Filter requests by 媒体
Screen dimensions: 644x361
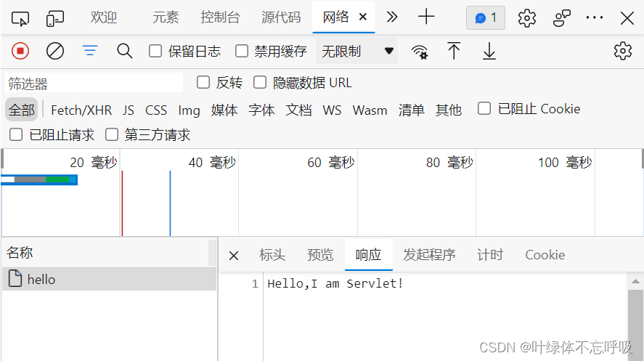(224, 110)
